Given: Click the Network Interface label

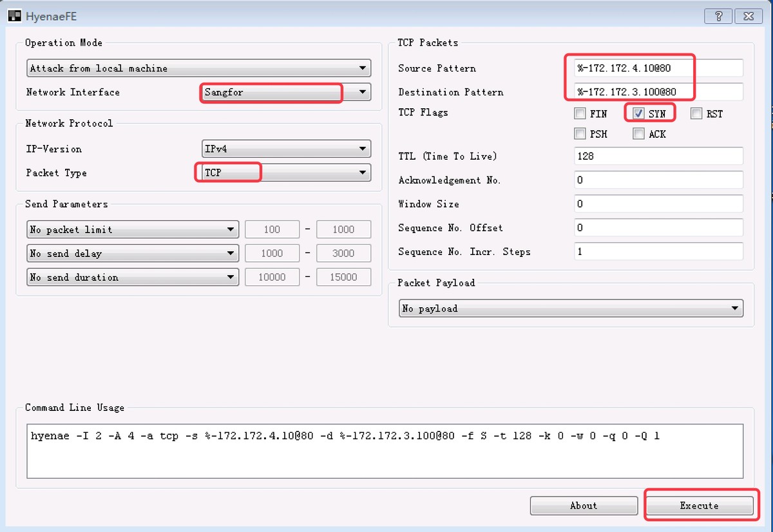Looking at the screenshot, I should 73,92.
